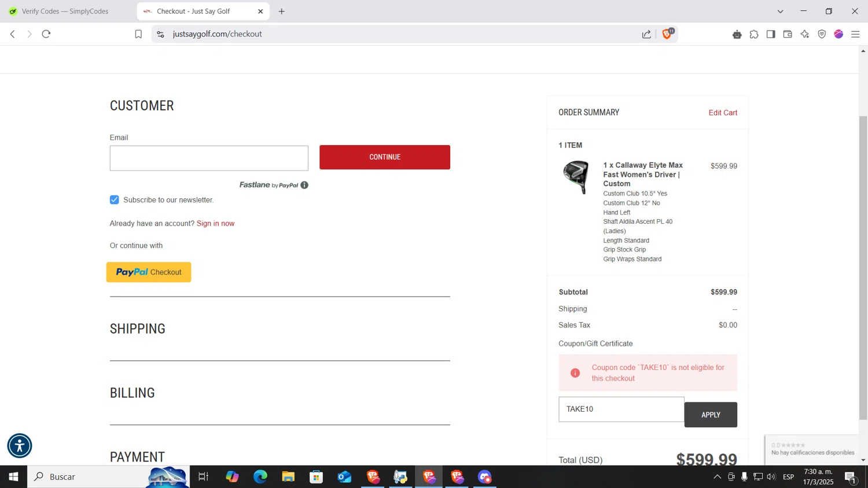Click the PAYMENT section heading
Image resolution: width=868 pixels, height=488 pixels.
[x=137, y=457]
